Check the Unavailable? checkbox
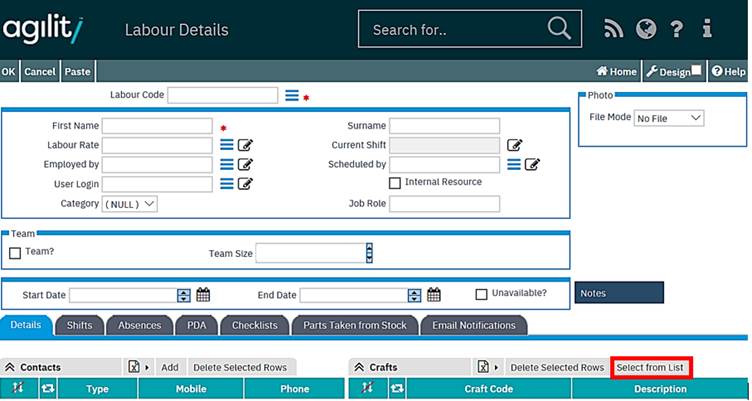This screenshot has height=401, width=752. coord(482,294)
